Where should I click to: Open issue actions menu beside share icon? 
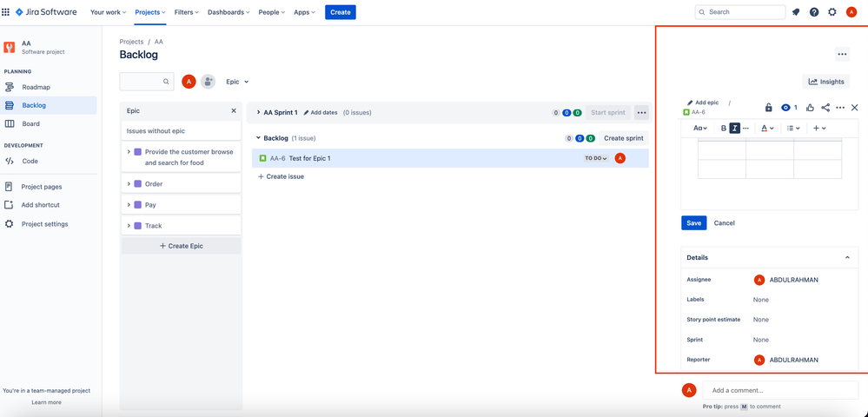click(x=840, y=108)
